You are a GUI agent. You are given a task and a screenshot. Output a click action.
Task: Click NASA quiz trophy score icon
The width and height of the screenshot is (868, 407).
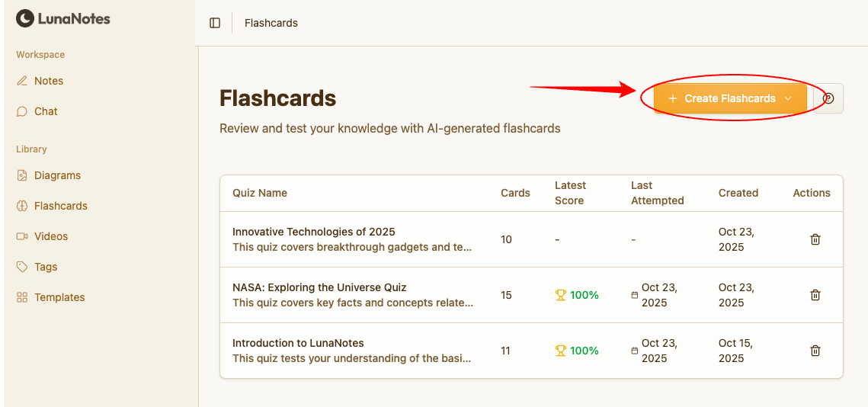click(561, 295)
